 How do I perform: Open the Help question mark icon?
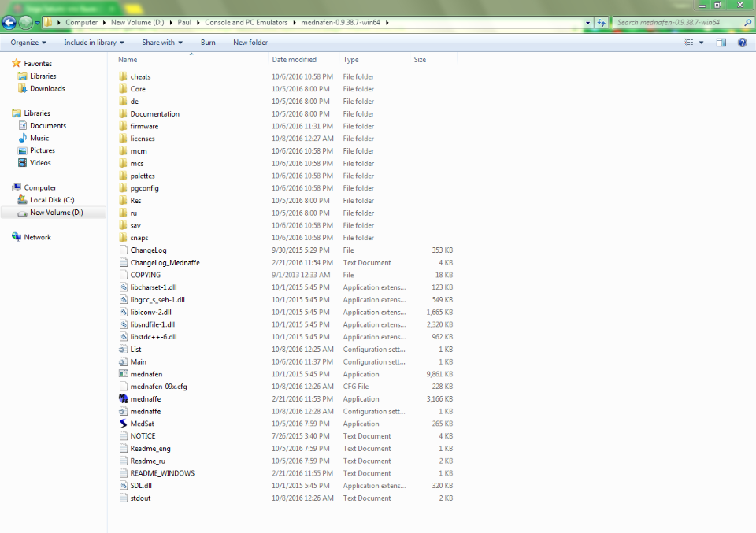tap(743, 43)
